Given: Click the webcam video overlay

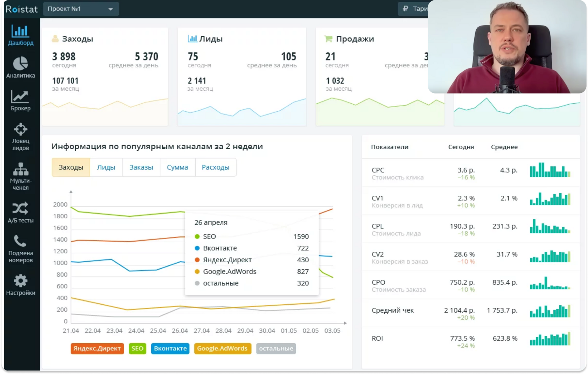Looking at the screenshot, I should (507, 47).
